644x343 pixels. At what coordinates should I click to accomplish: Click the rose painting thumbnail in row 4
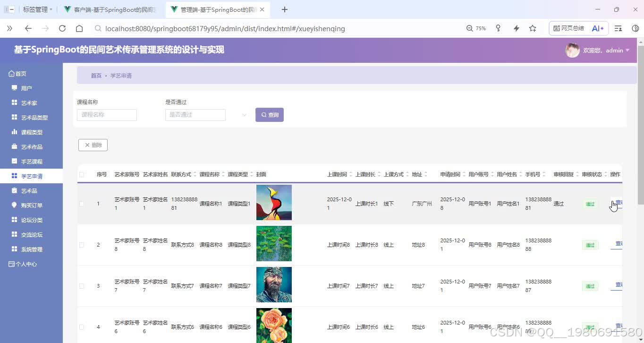click(274, 326)
